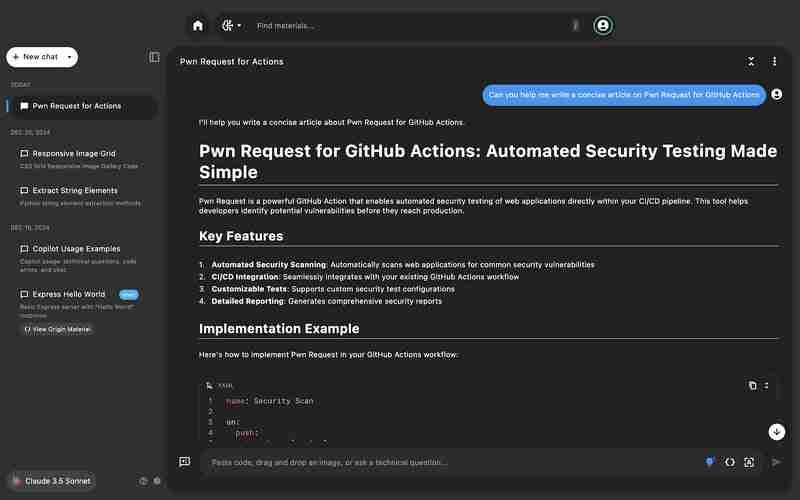Click the View Origin Material button
This screenshot has width=800, height=500.
pyautogui.click(x=58, y=328)
